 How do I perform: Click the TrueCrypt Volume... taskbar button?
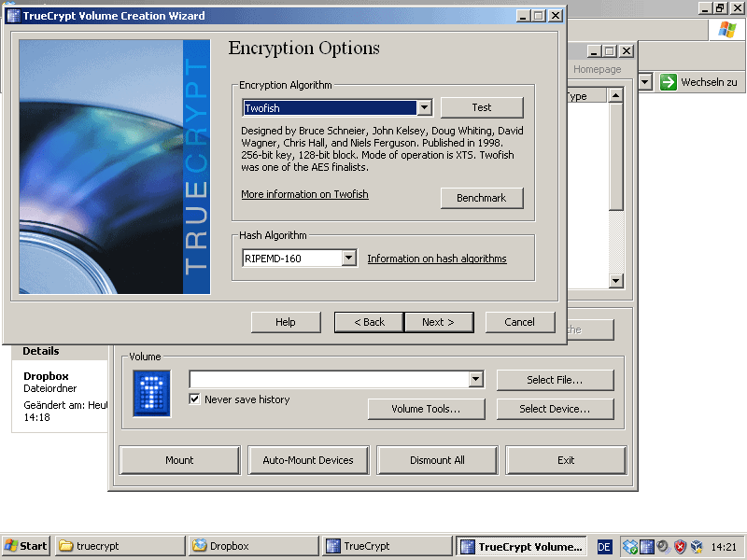(x=521, y=546)
